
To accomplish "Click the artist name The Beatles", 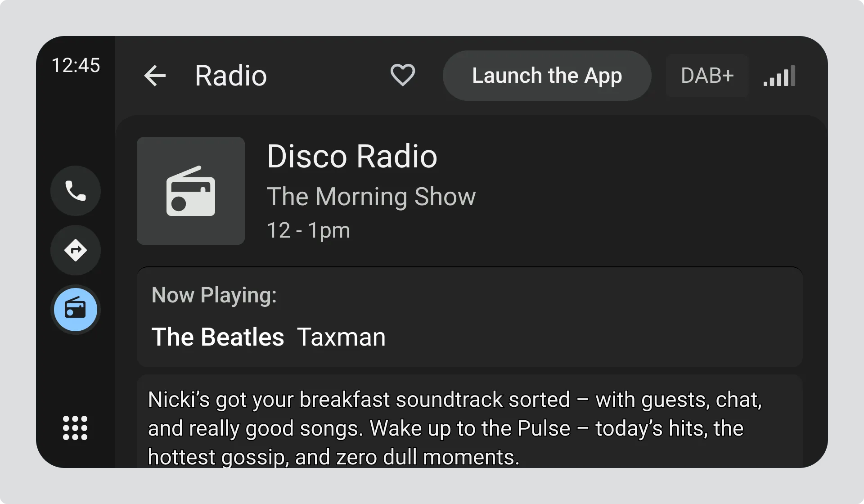I will tap(218, 337).
